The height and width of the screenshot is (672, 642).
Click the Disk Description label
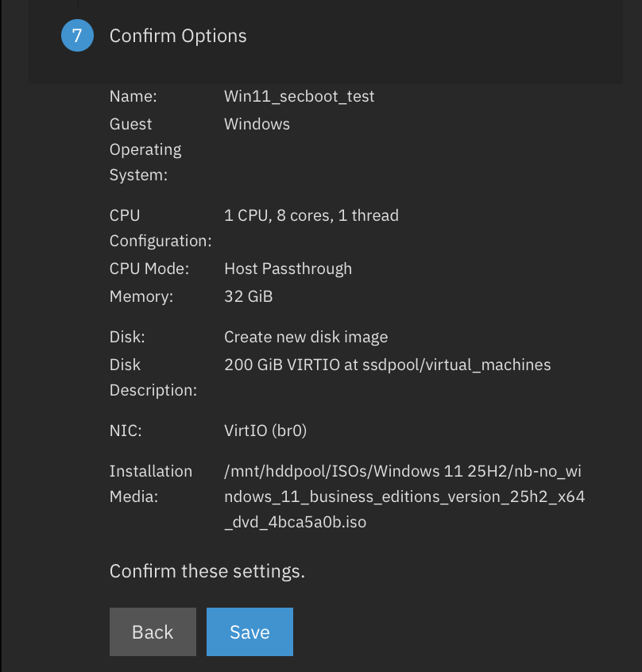pyautogui.click(x=152, y=377)
